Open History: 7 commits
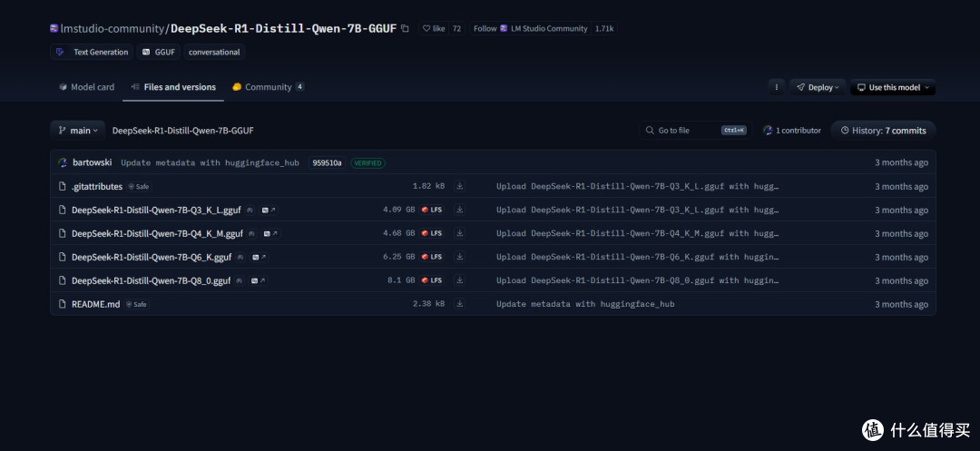The image size is (980, 451). [883, 131]
